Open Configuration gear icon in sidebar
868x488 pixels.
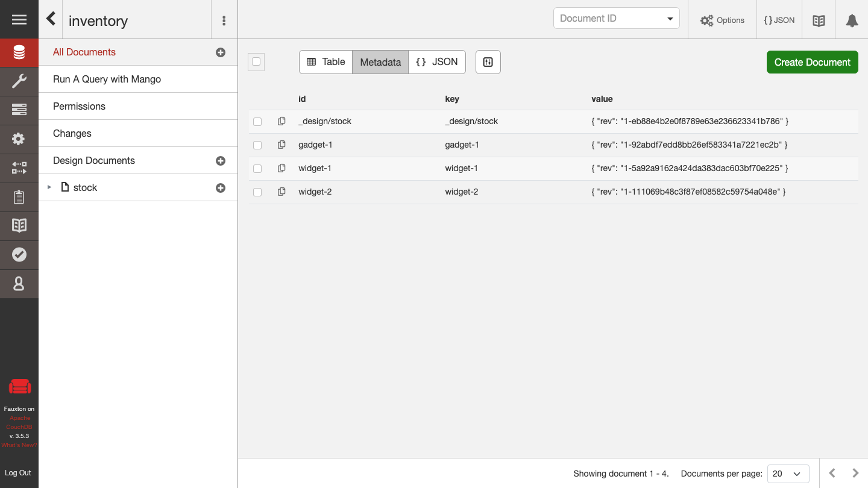[x=19, y=139]
